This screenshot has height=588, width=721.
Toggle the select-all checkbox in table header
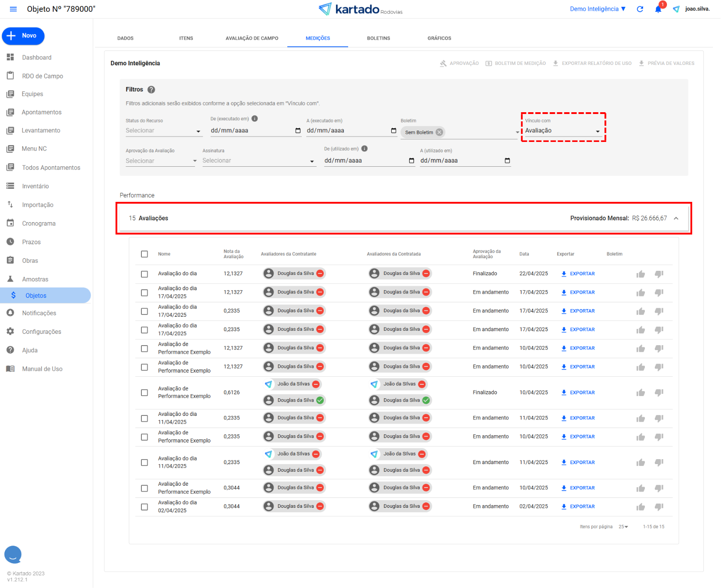pyautogui.click(x=144, y=254)
